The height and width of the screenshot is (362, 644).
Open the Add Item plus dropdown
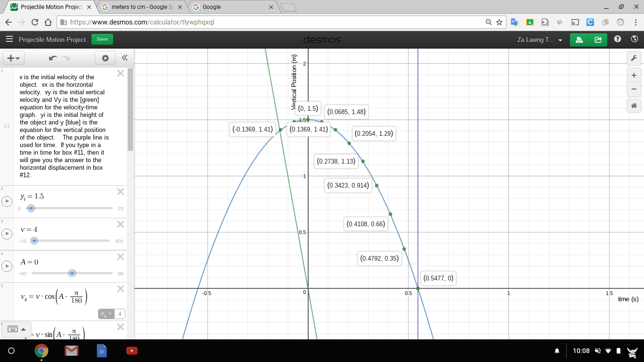click(x=14, y=58)
